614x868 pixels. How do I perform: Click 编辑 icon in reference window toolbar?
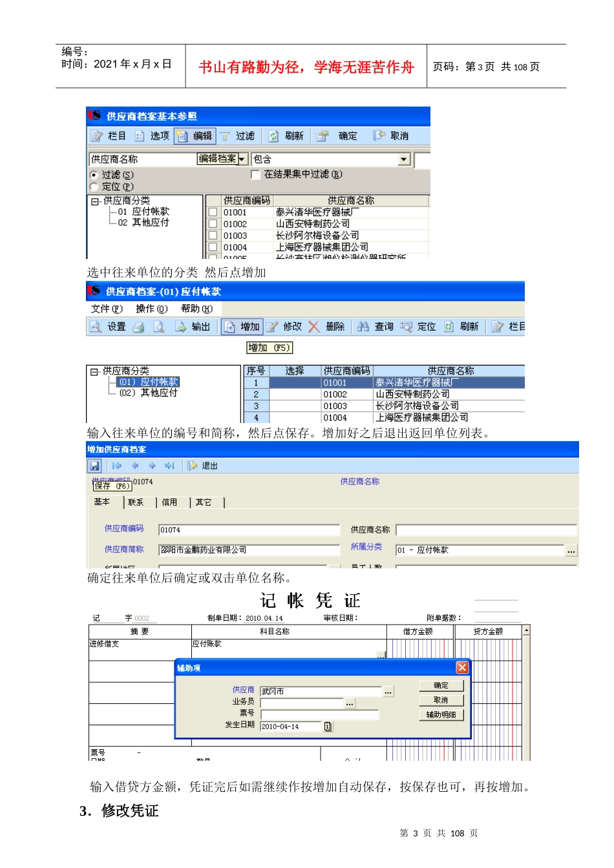(x=182, y=136)
